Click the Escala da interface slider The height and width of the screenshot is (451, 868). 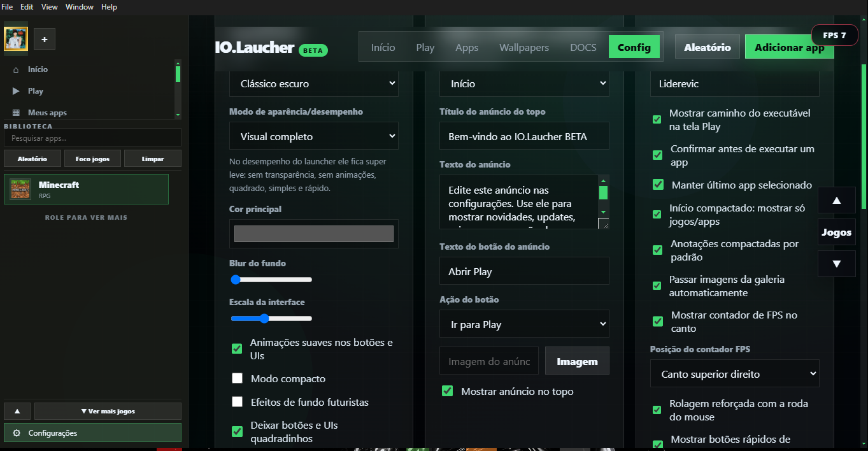pyautogui.click(x=271, y=318)
